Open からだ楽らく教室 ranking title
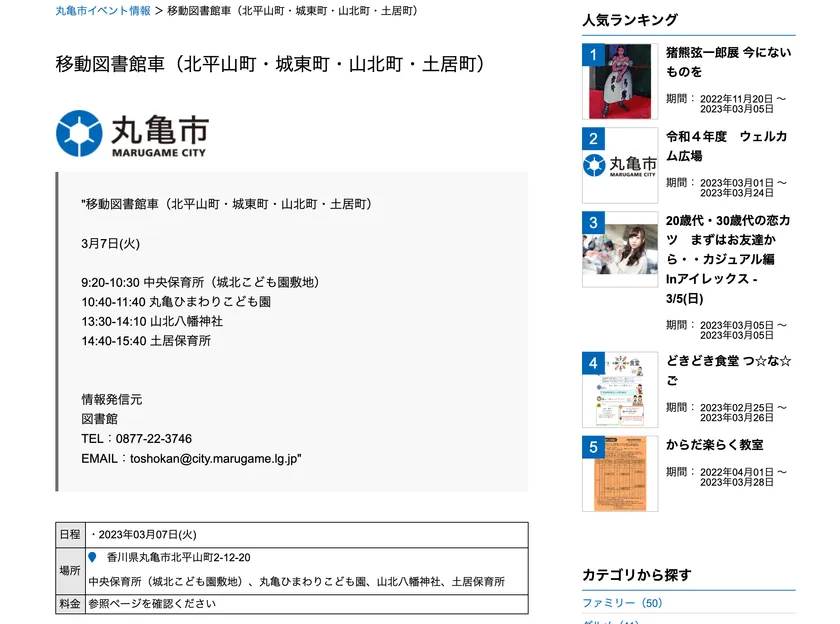The width and height of the screenshot is (840, 624). tap(715, 445)
